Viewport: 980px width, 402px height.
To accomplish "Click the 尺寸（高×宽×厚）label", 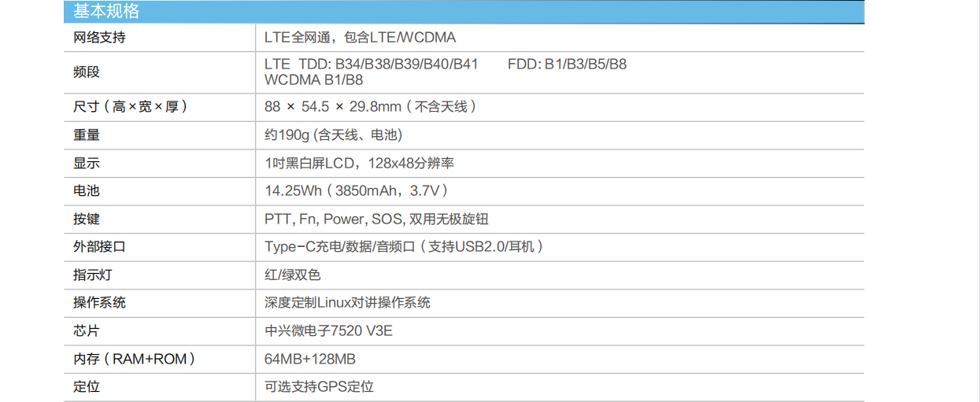I will [131, 107].
